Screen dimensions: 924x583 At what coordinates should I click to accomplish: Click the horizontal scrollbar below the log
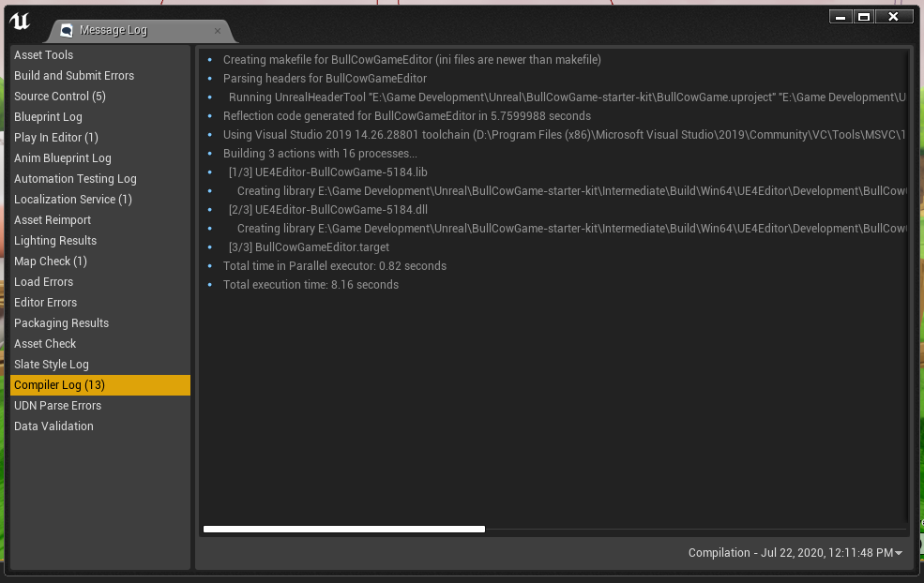coord(343,529)
